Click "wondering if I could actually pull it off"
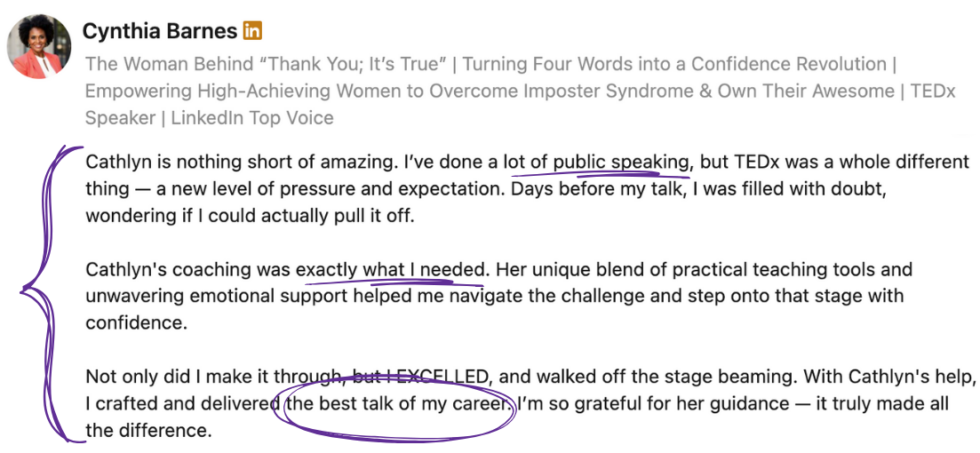 (x=250, y=216)
